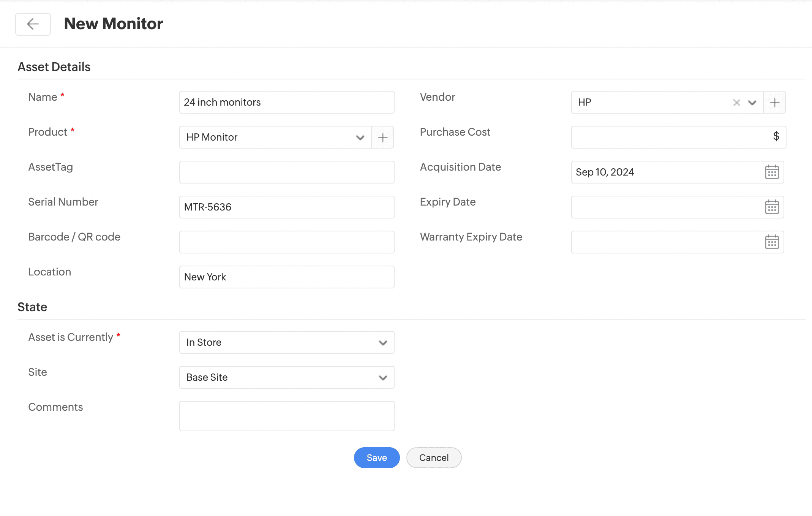Add a new product with plus icon

click(382, 138)
